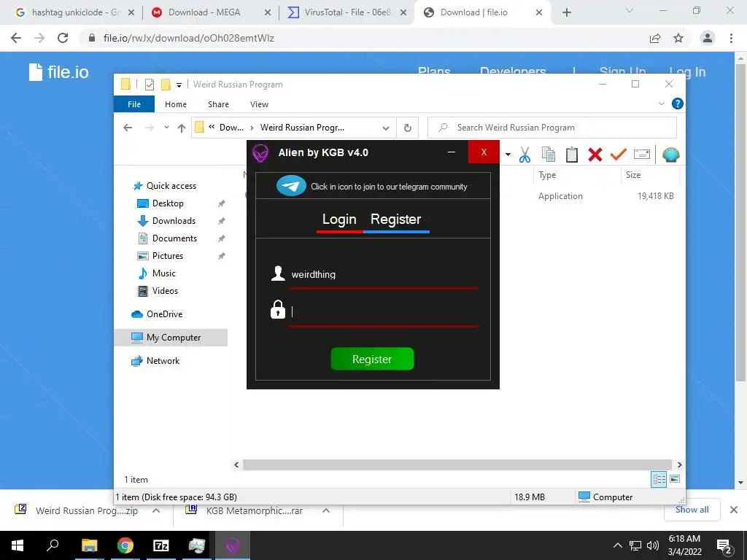The image size is (747, 560).
Task: Minimize the Alien by KGB dialog
Action: [452, 152]
